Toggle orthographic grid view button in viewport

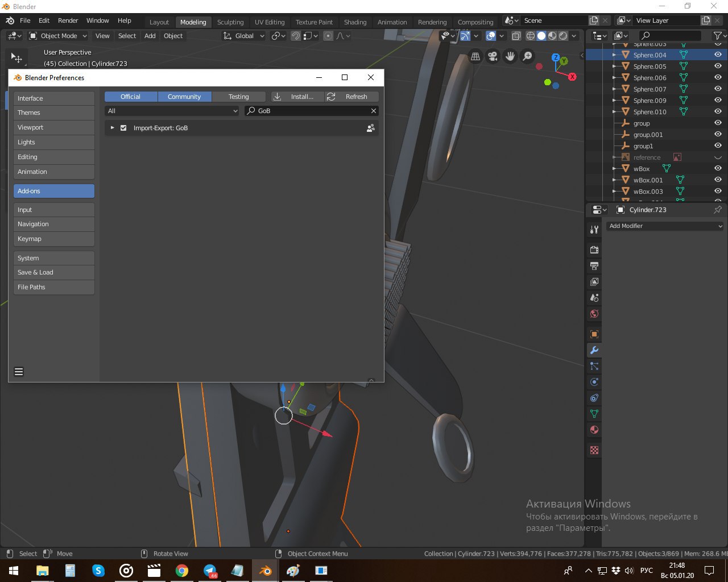click(475, 56)
